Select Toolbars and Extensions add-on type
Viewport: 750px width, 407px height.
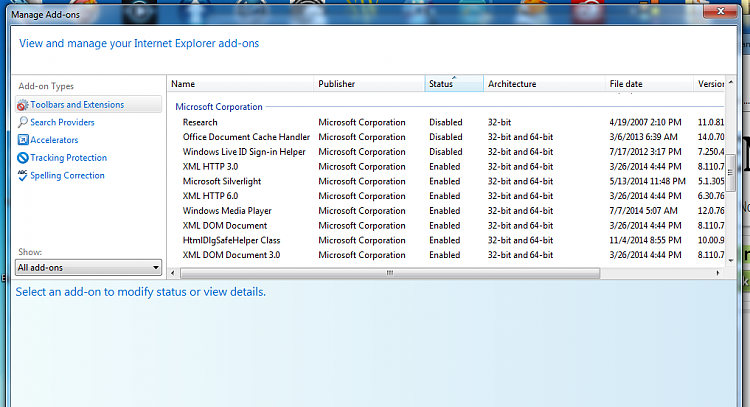pyautogui.click(x=88, y=104)
